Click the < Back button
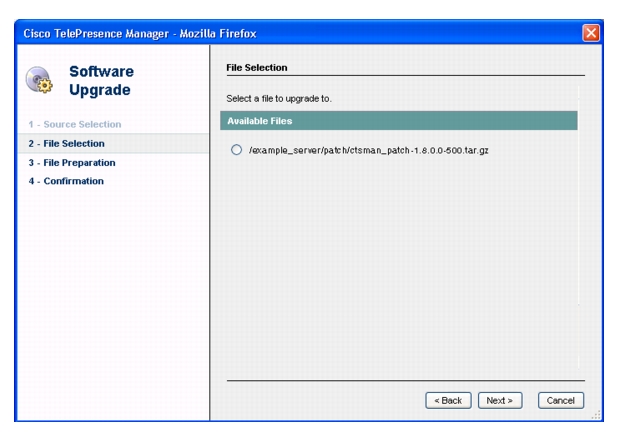This screenshot has height=439, width=618. tap(448, 400)
